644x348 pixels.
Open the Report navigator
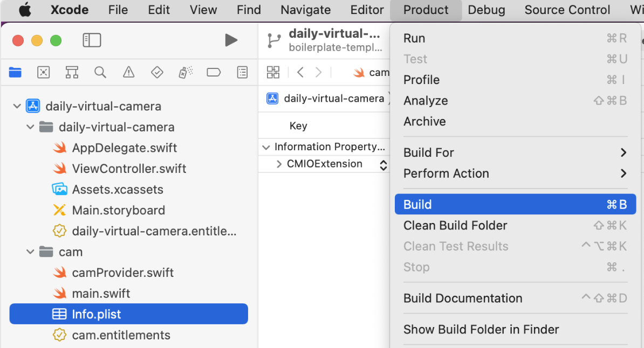(x=243, y=72)
